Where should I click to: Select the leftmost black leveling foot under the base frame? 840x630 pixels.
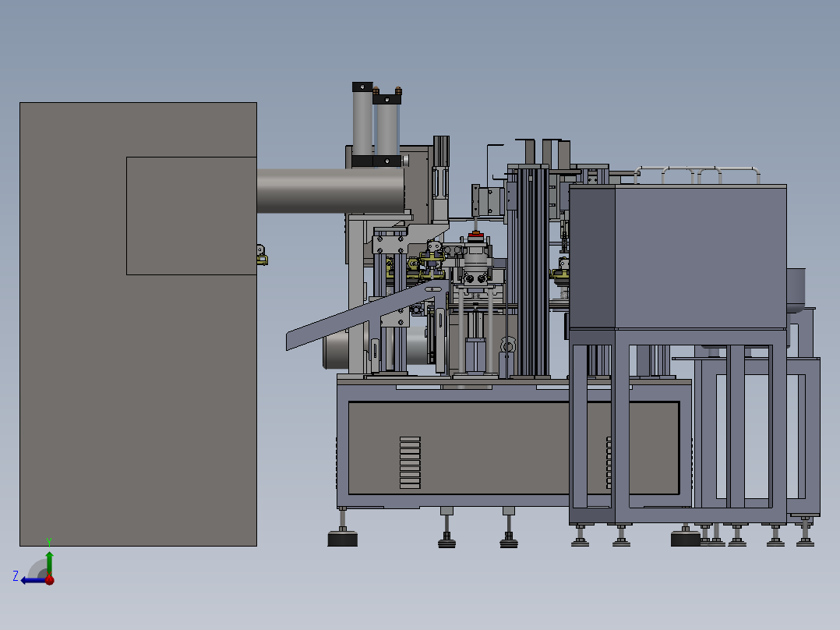[342, 538]
